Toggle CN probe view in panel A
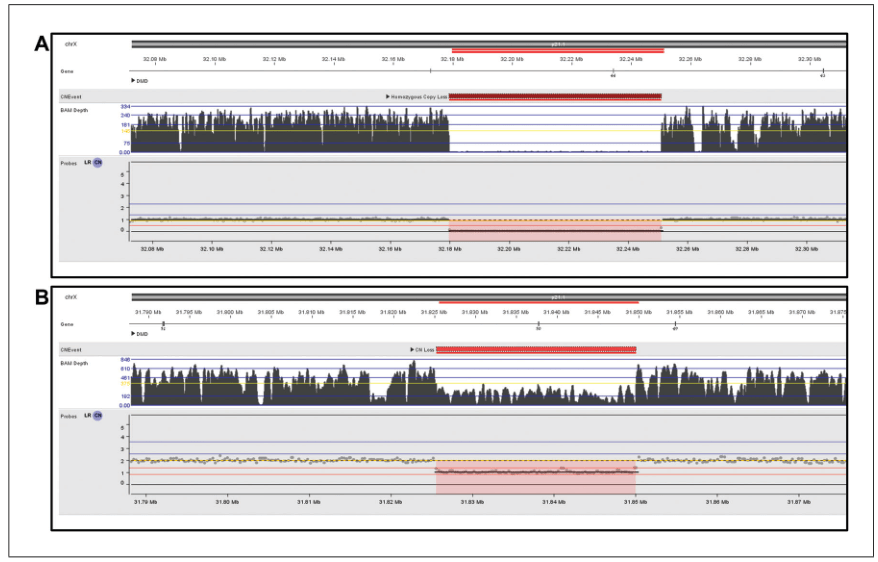The height and width of the screenshot is (562, 878). point(98,162)
